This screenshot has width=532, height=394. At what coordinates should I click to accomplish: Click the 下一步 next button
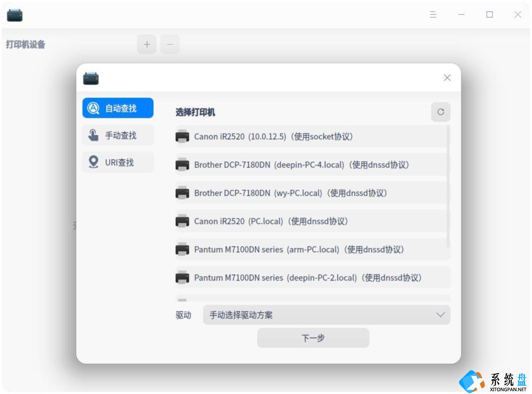[x=313, y=338]
